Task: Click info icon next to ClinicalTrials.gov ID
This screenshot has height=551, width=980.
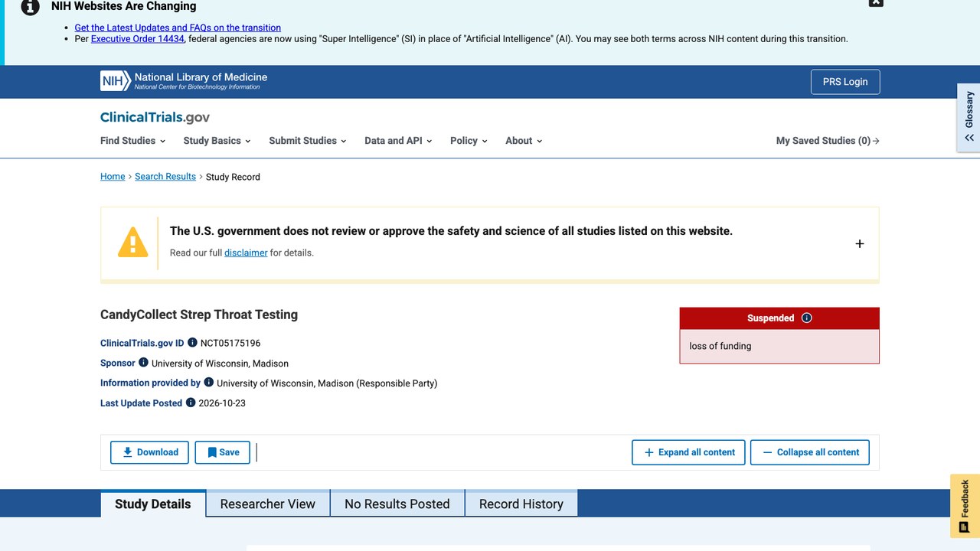Action: [x=192, y=343]
